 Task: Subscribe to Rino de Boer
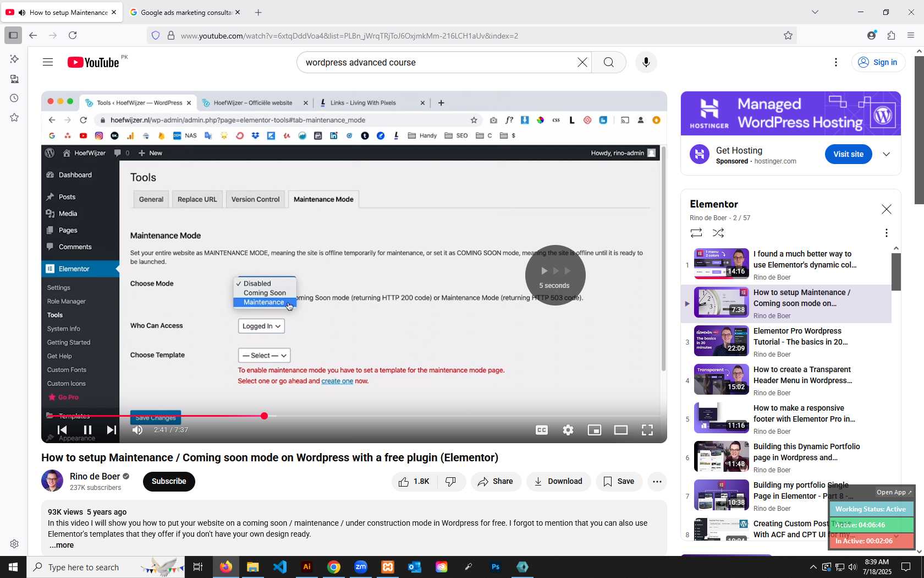tap(169, 482)
